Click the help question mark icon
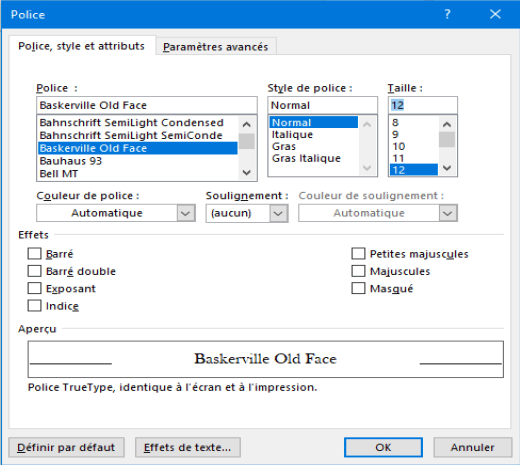The width and height of the screenshot is (520, 465). click(x=447, y=14)
